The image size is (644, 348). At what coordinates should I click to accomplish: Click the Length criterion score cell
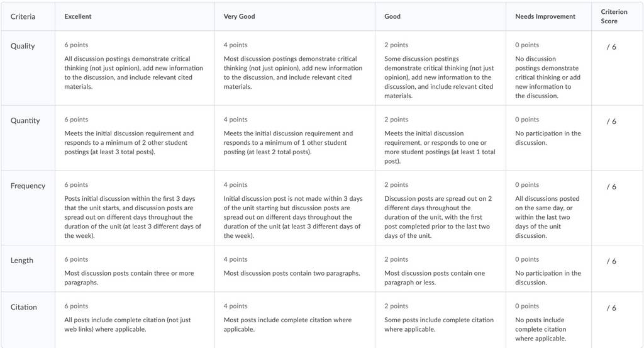pyautogui.click(x=617, y=269)
